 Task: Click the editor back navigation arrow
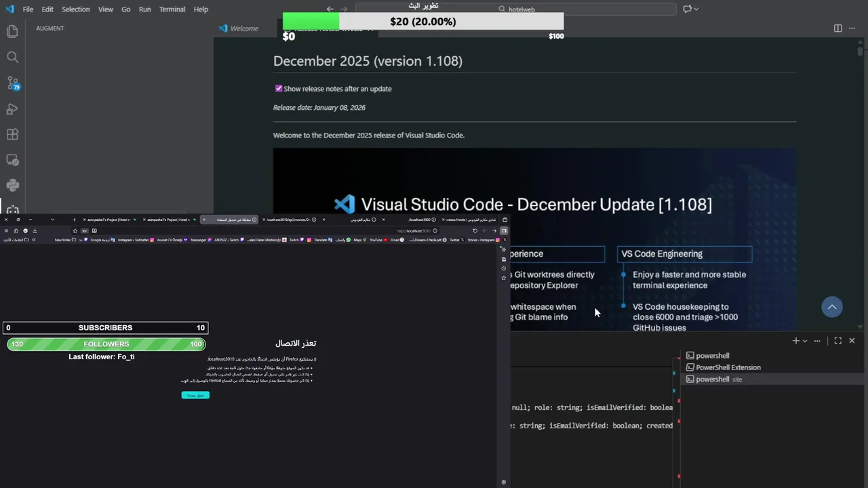[x=330, y=9]
